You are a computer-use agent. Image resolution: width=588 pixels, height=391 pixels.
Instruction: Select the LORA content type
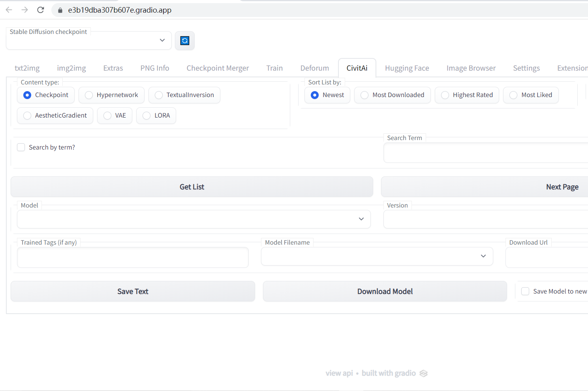[156, 116]
